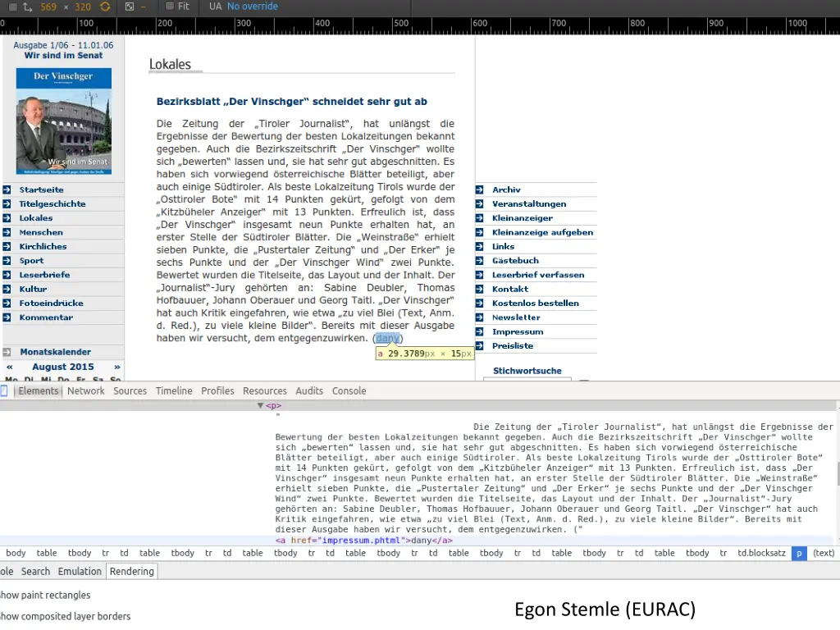Click arrow icon beside Startseite

[x=7, y=189]
